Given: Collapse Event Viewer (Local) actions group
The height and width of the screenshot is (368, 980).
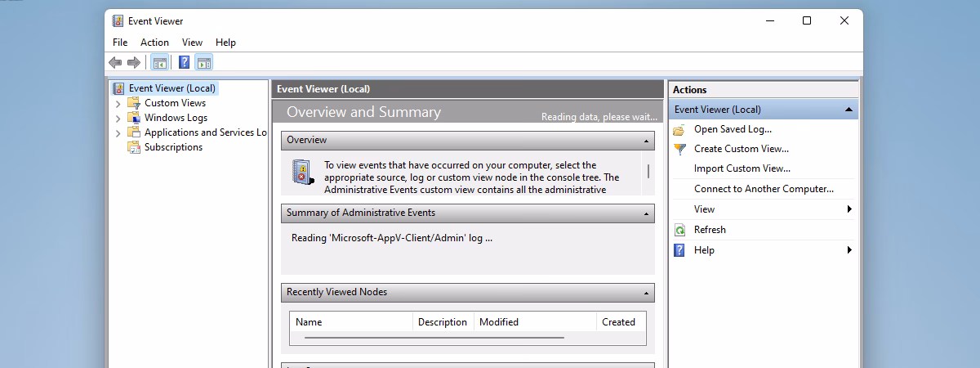Looking at the screenshot, I should point(849,110).
